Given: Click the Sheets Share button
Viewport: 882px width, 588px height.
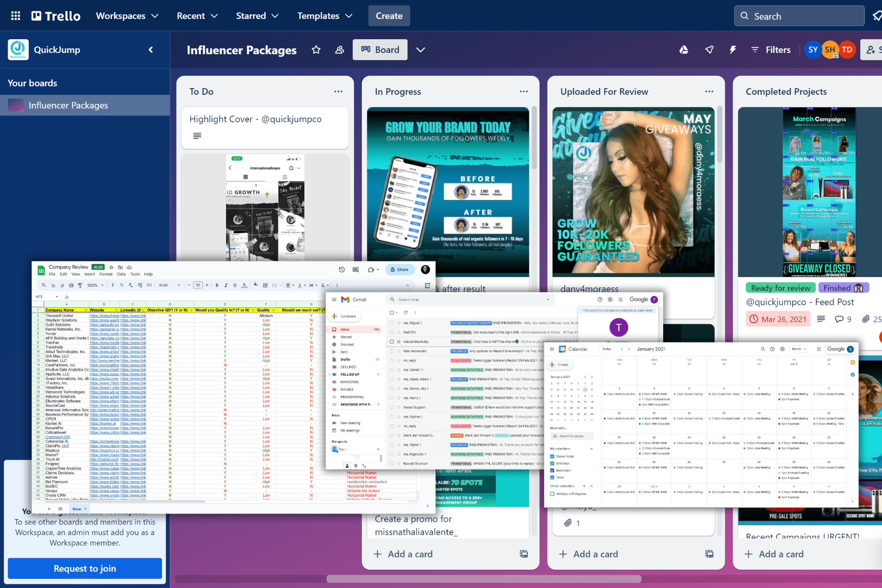Looking at the screenshot, I should coord(400,270).
